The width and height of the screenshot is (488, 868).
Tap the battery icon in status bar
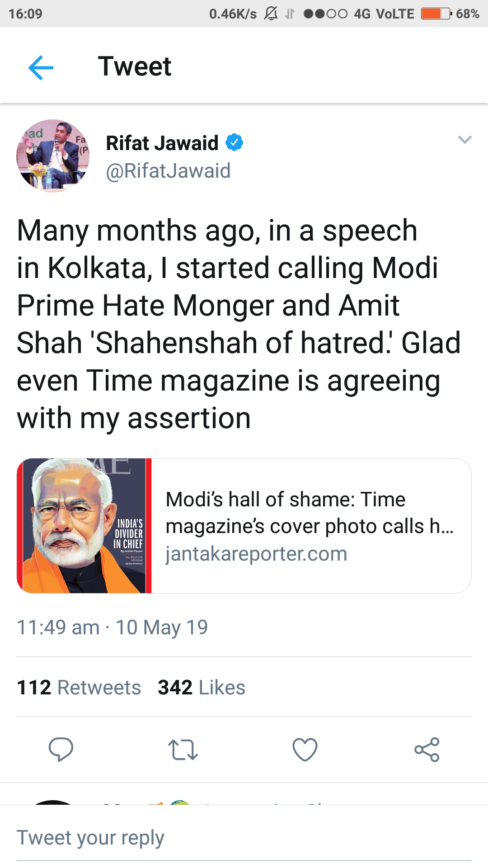pyautogui.click(x=436, y=14)
